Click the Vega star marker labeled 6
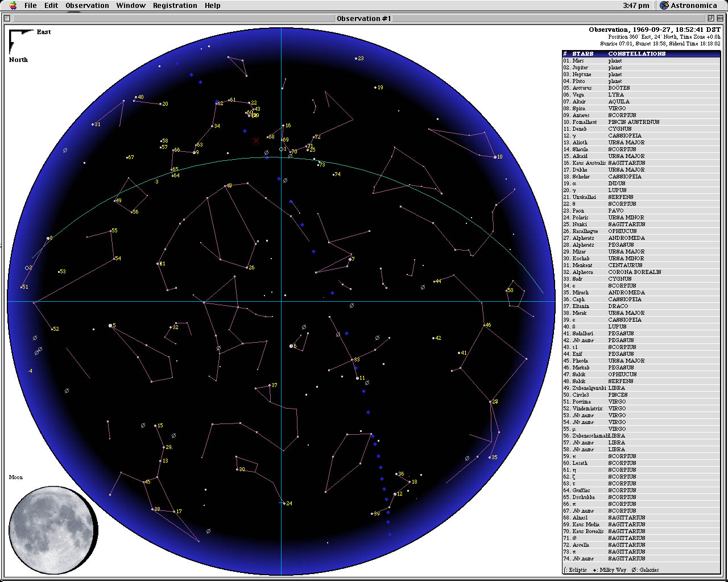Image resolution: width=728 pixels, height=582 pixels. (x=291, y=346)
